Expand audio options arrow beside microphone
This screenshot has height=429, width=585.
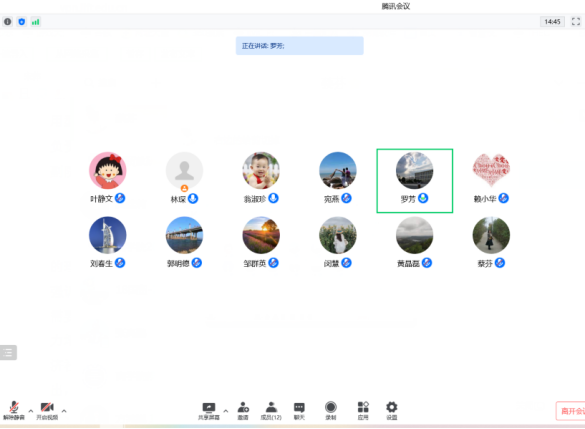coord(31,411)
